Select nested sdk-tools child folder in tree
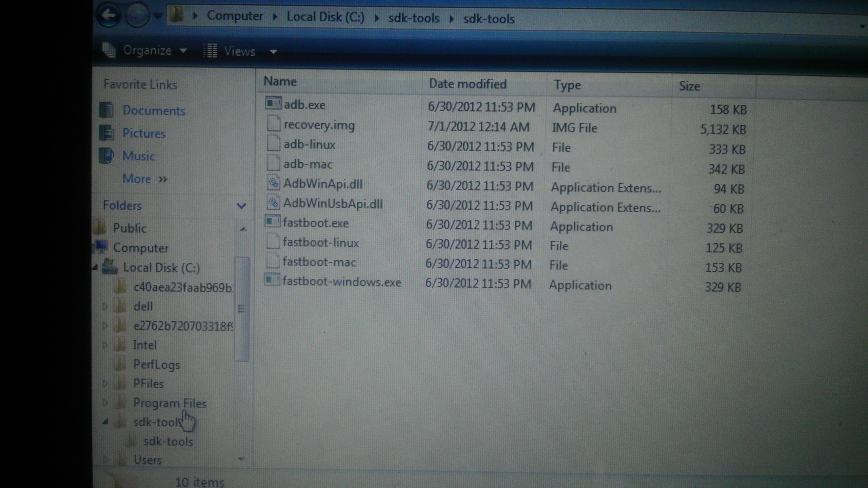The height and width of the screenshot is (488, 868). [x=168, y=442]
